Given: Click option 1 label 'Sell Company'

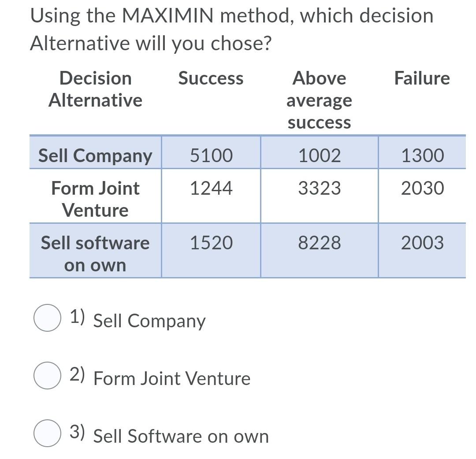Looking at the screenshot, I should 149,321.
